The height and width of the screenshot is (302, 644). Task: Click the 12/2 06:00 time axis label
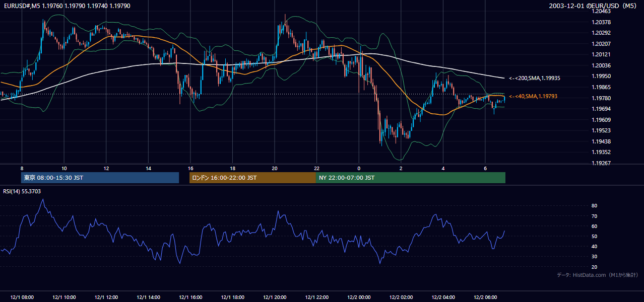(485, 297)
